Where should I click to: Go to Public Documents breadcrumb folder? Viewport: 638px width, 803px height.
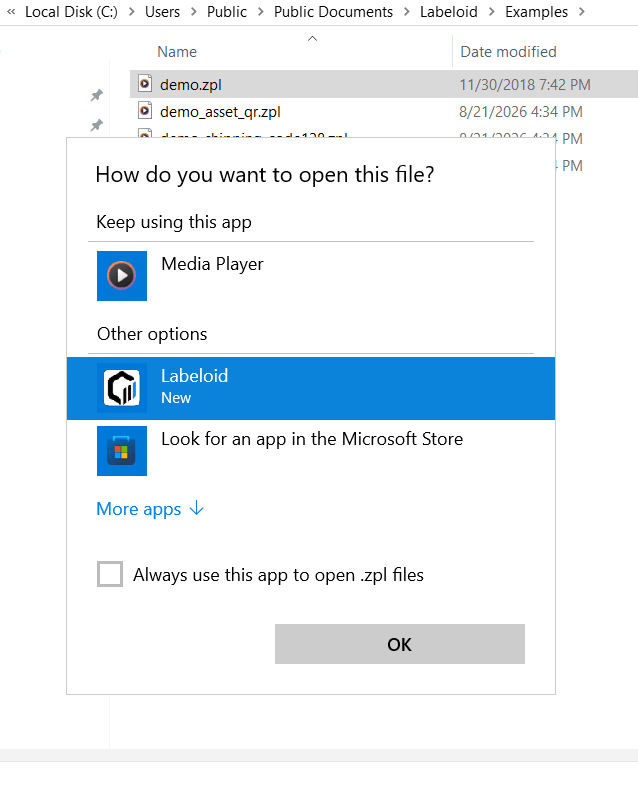[333, 12]
